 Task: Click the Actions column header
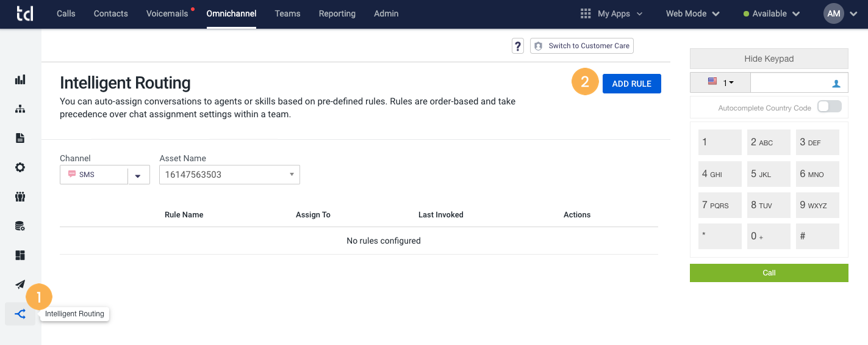point(577,215)
